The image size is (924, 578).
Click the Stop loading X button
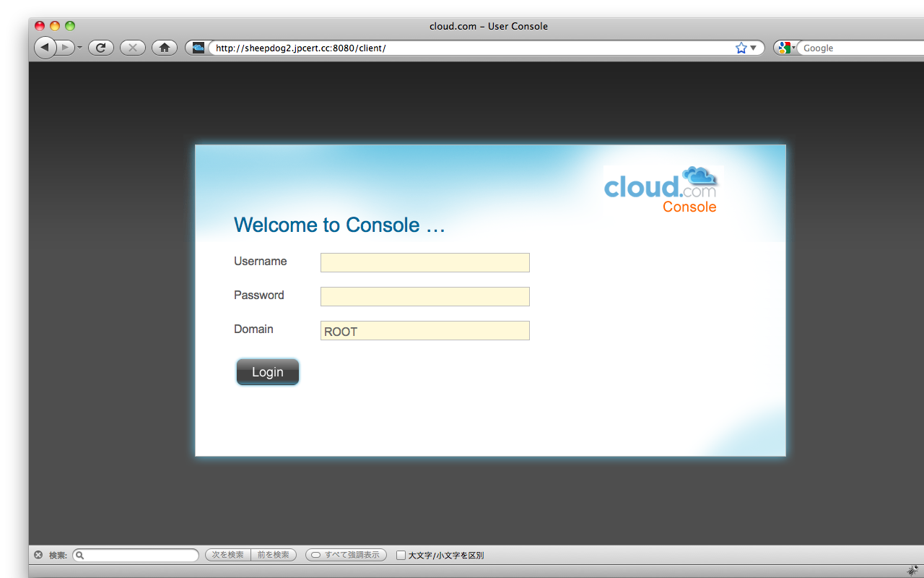pos(133,48)
